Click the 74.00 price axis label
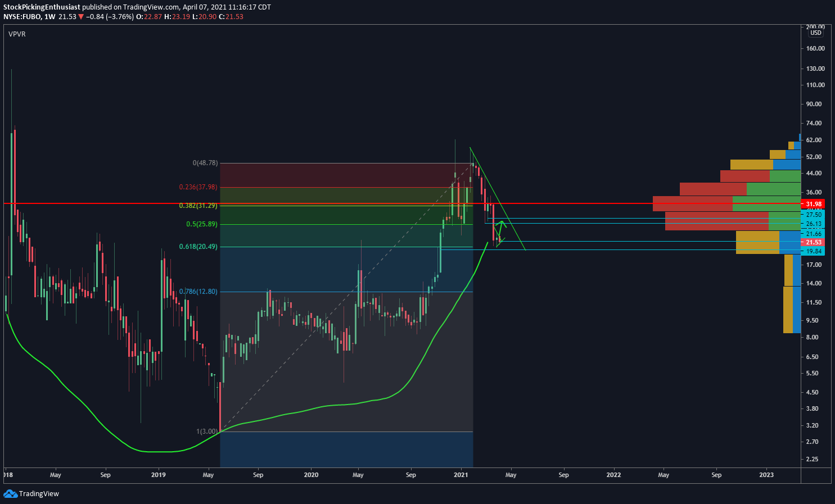 coord(814,123)
